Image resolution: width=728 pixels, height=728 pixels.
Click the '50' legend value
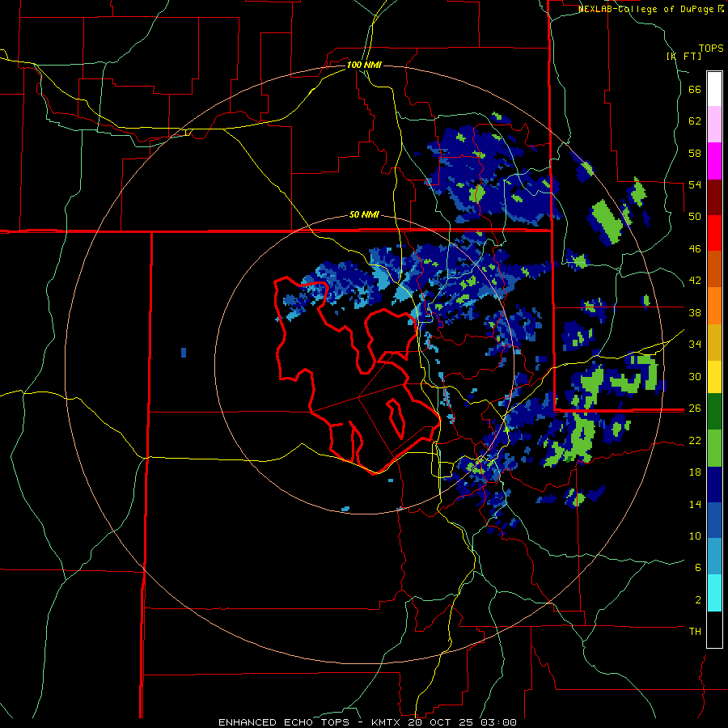point(695,217)
